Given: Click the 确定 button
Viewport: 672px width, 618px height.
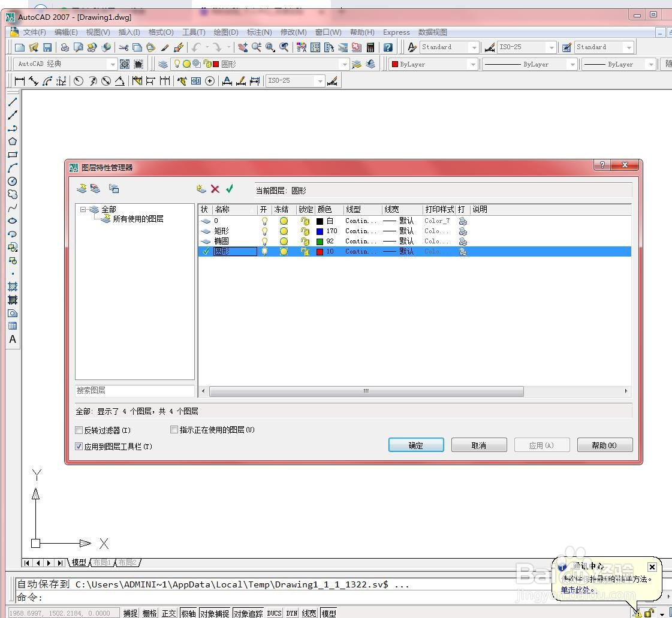Looking at the screenshot, I should click(415, 445).
